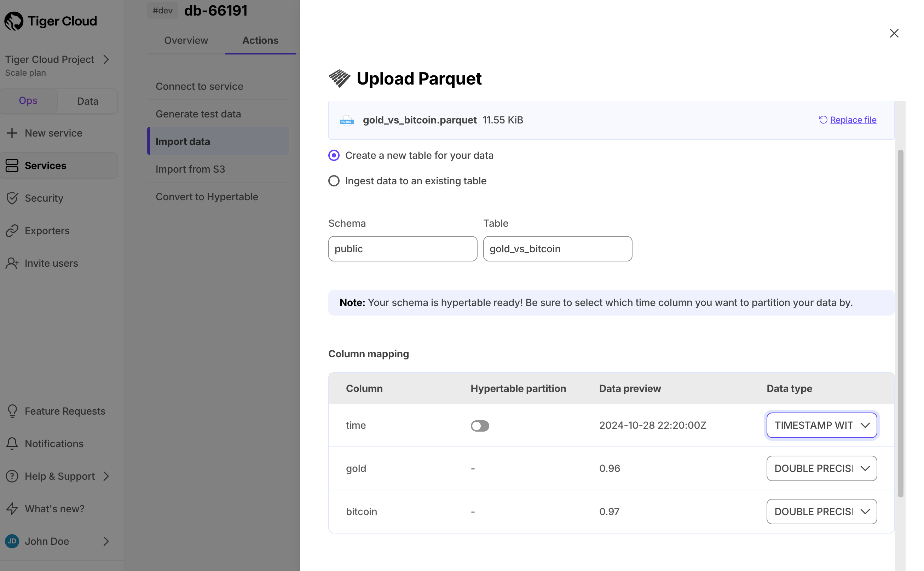Screen dimensions: 924x571
Task: Enable hypertable partition for time column
Action: point(480,426)
